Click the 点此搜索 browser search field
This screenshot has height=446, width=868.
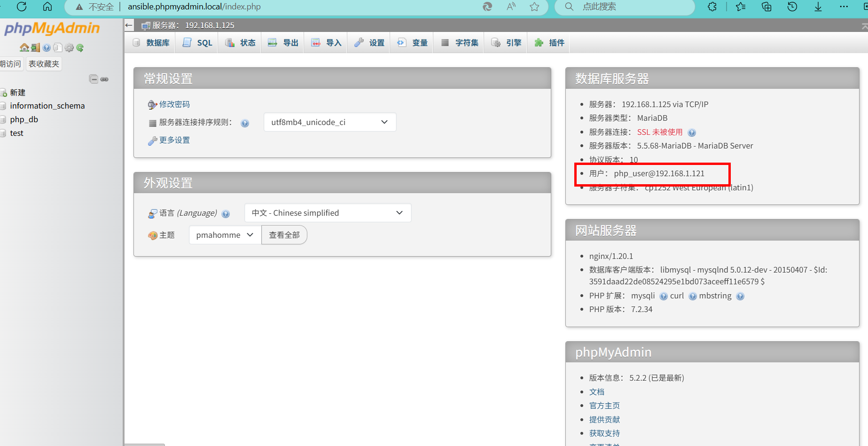coord(625,7)
